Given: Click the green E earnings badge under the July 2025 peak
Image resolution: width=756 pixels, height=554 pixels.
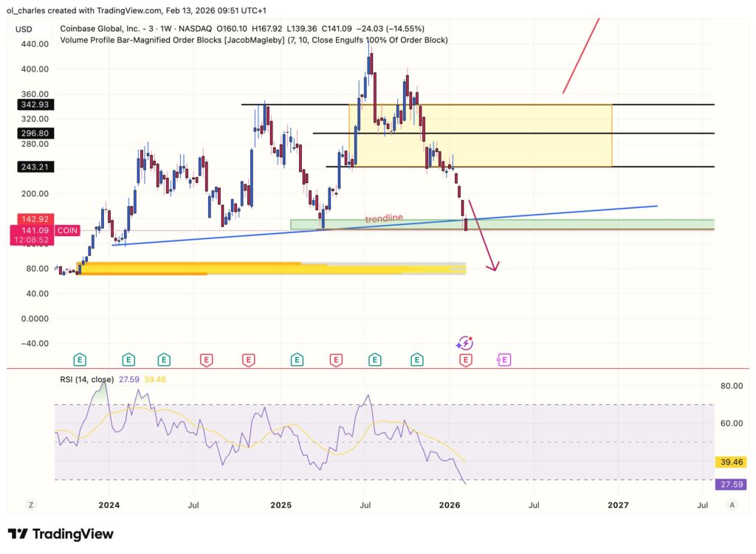Looking at the screenshot, I should tap(374, 360).
